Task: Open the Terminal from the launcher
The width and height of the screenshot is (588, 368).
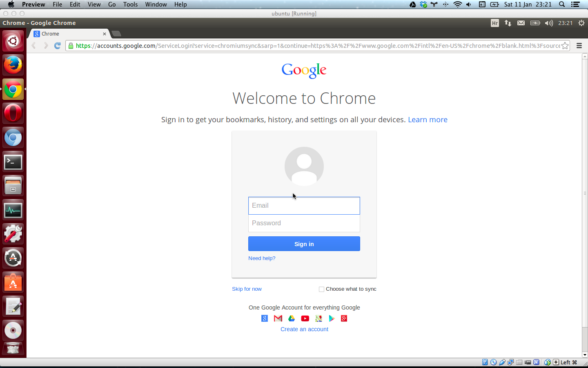Action: pyautogui.click(x=13, y=162)
